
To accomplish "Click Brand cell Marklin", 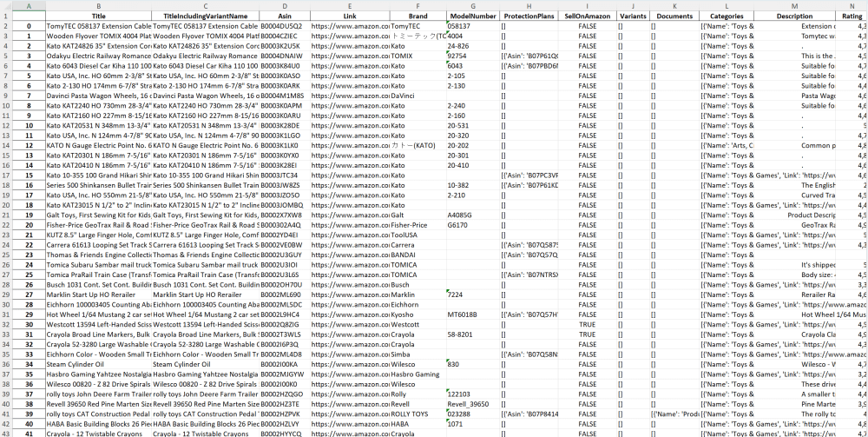I will tap(418, 295).
